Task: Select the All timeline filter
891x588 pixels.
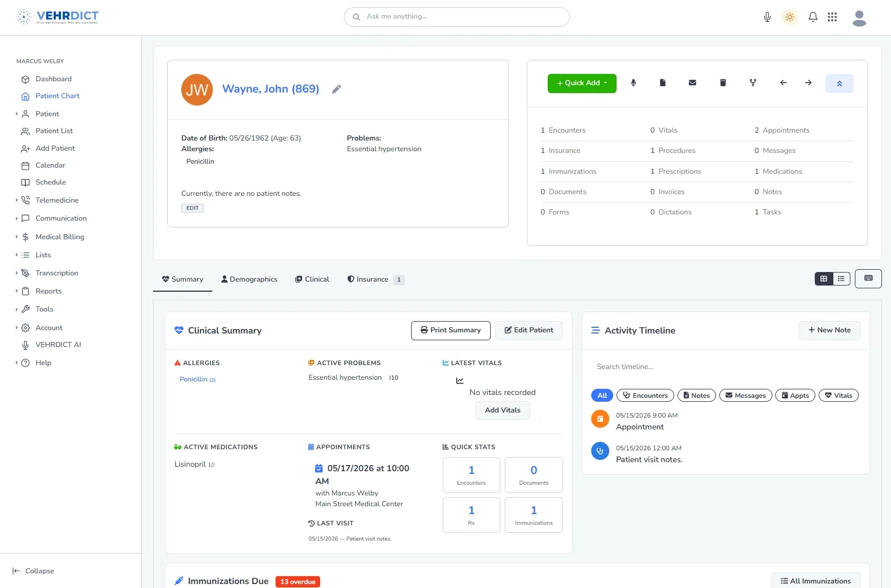Action: (602, 396)
